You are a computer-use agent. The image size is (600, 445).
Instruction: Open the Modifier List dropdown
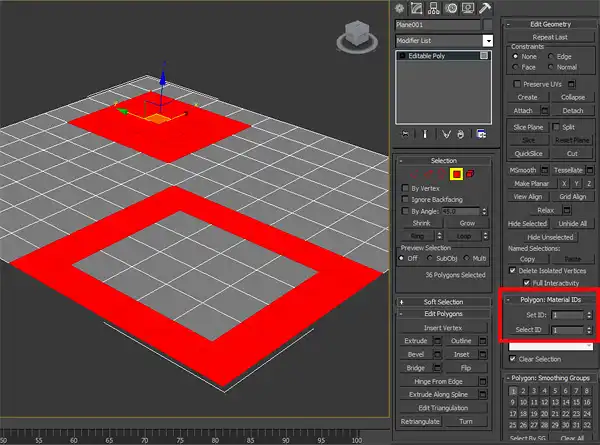(x=488, y=41)
